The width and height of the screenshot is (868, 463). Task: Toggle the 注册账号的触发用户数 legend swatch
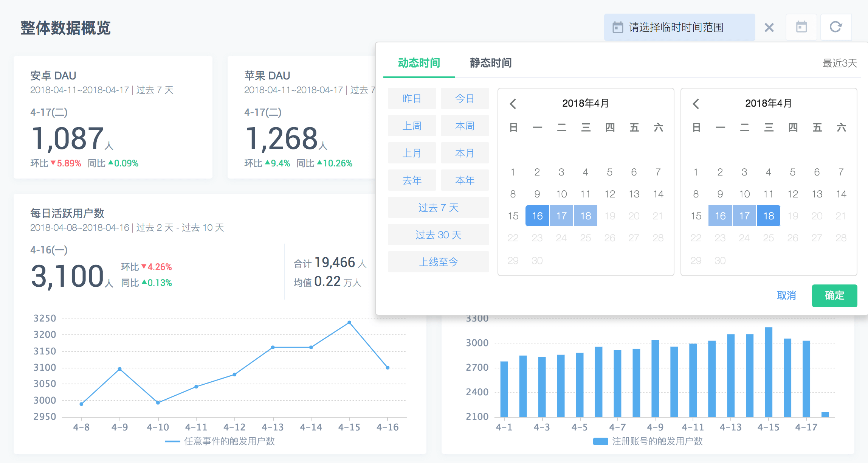(600, 441)
